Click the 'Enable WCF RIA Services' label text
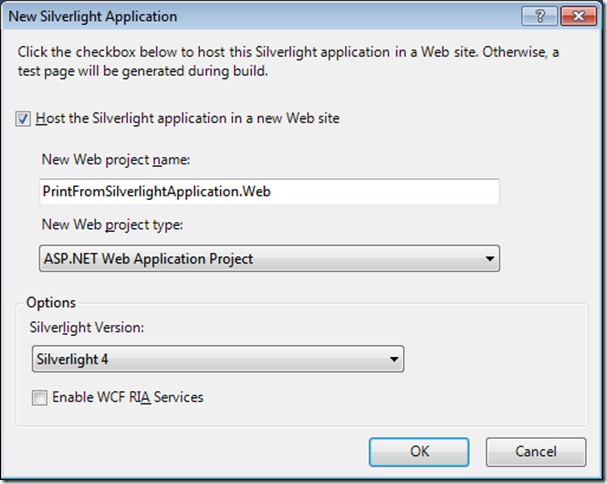Screen dimensions: 607x484 (127, 397)
